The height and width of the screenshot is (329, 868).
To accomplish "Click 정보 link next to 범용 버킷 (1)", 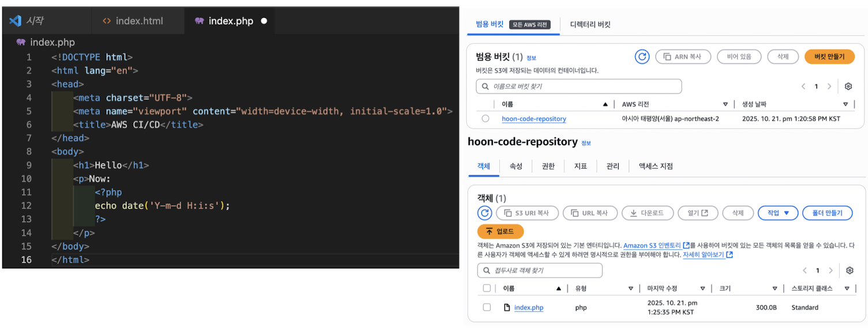I will coord(531,58).
